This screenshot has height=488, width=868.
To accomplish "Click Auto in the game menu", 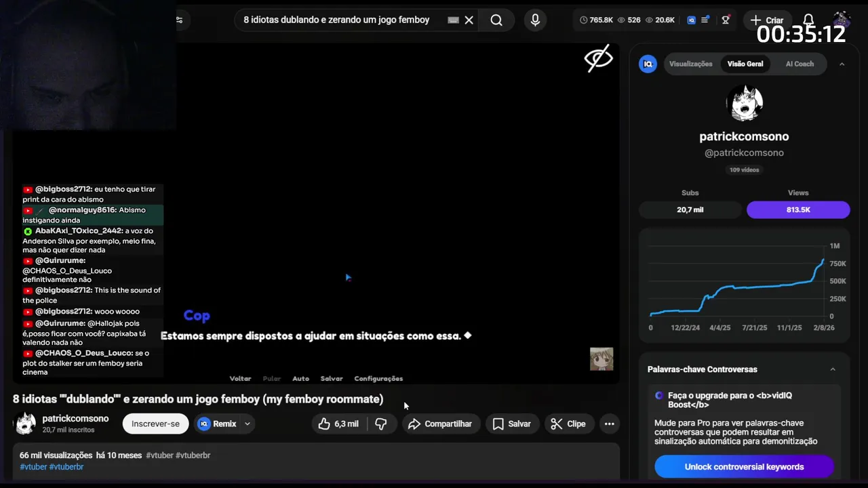I will pyautogui.click(x=300, y=378).
